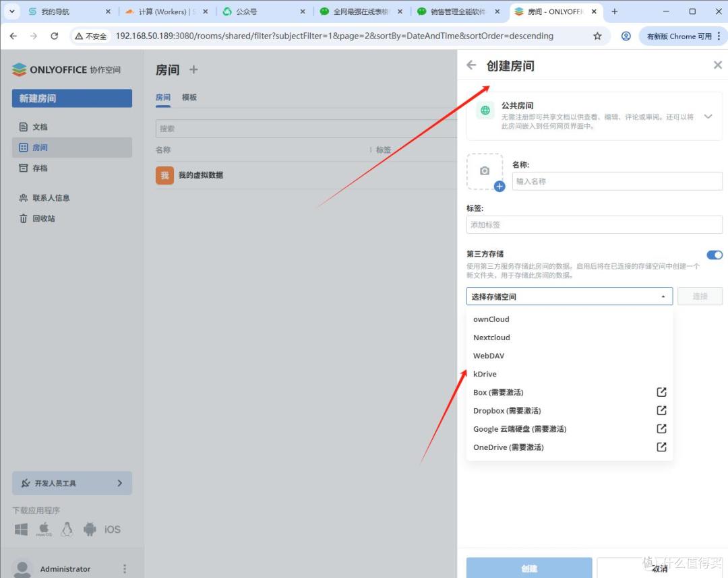The height and width of the screenshot is (578, 728).
Task: Open external link for OneDrive activation
Action: click(661, 447)
